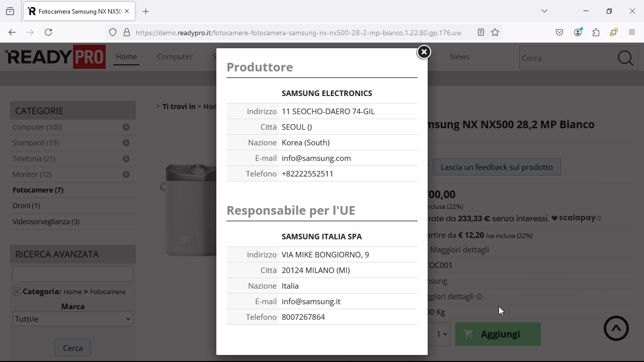Click SAMSUNG ELECTRONICS heading
Screen dimensions: 644x362
[327, 94]
